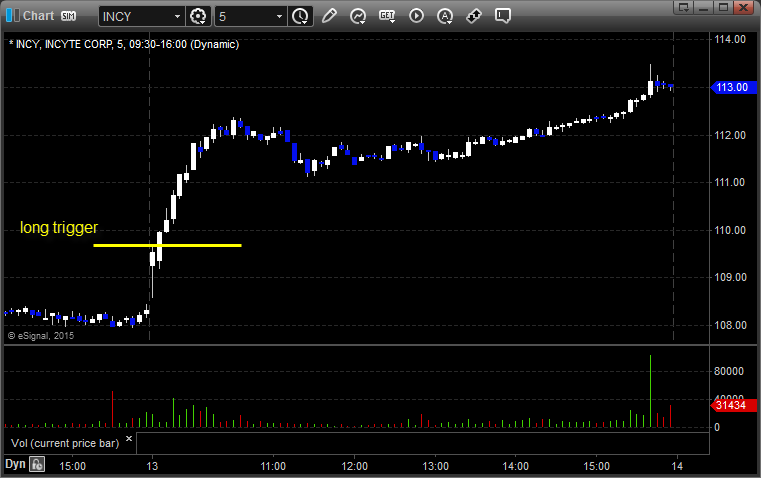The image size is (761, 478).
Task: Click the 'Chart' window title text
Action: [x=38, y=16]
